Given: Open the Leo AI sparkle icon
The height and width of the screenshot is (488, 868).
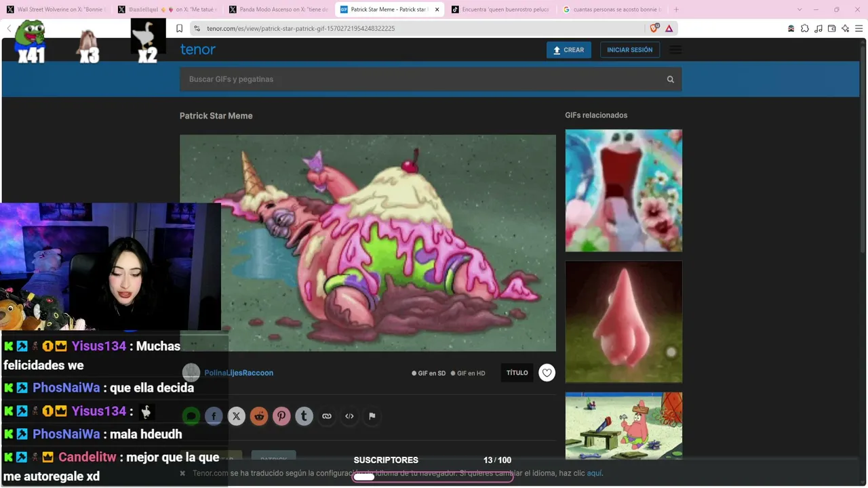Looking at the screenshot, I should point(845,28).
